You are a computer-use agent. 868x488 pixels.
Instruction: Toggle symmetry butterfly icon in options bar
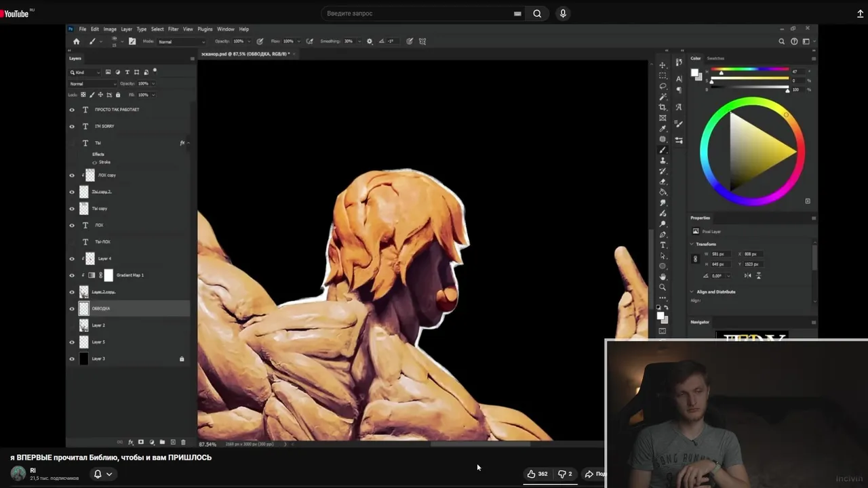coord(422,41)
